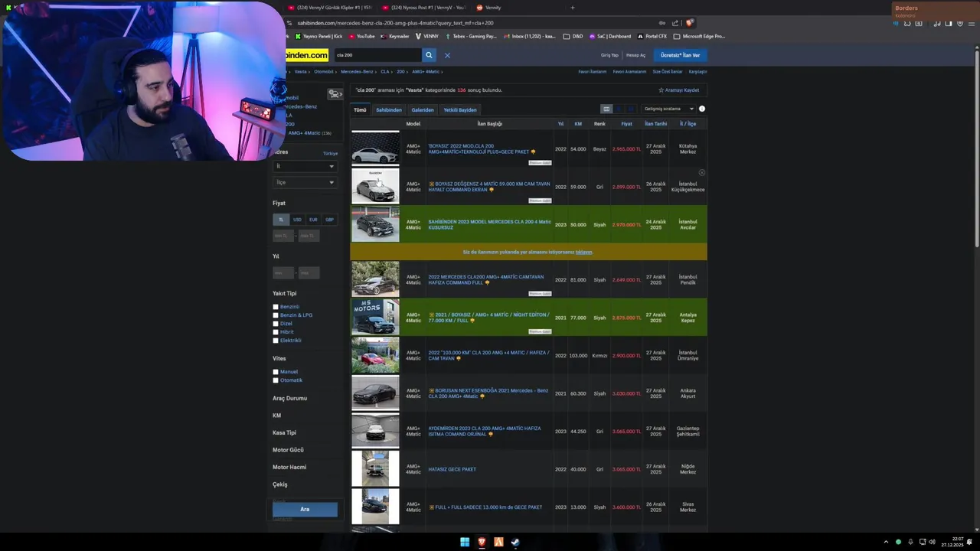Viewport: 980px width, 551px height.
Task: Click the Windows Start button
Action: coord(464,542)
